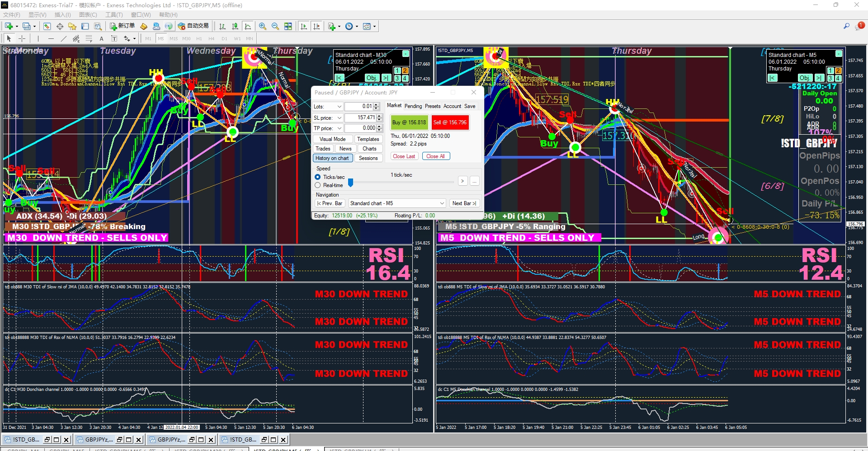Click the Prev. Bar button
This screenshot has height=451, width=868.
pos(330,203)
